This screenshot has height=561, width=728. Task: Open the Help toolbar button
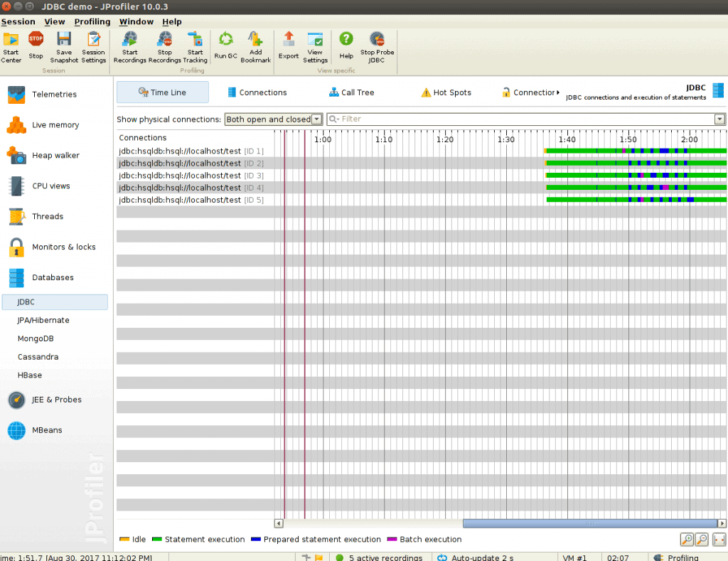(346, 46)
